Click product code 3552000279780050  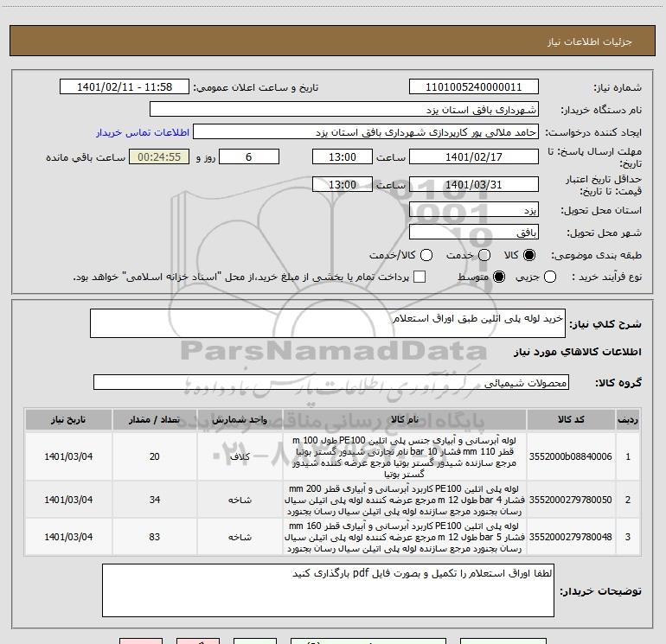tap(571, 500)
